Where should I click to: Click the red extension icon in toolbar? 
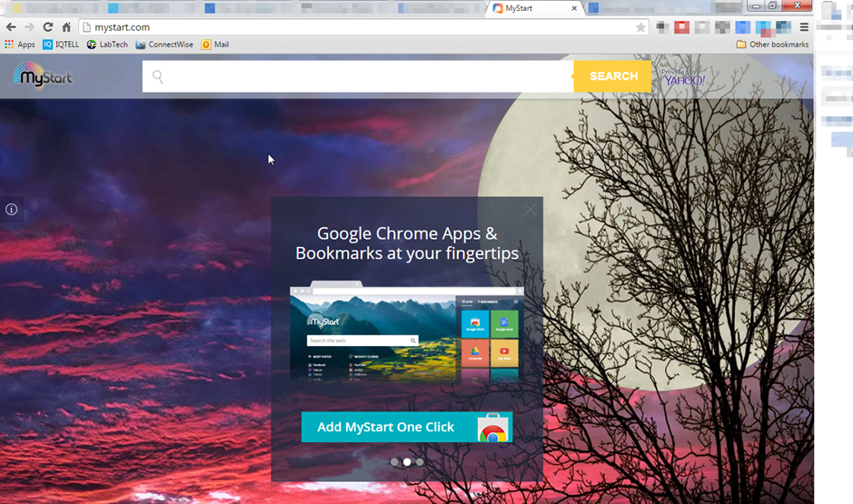pyautogui.click(x=681, y=27)
